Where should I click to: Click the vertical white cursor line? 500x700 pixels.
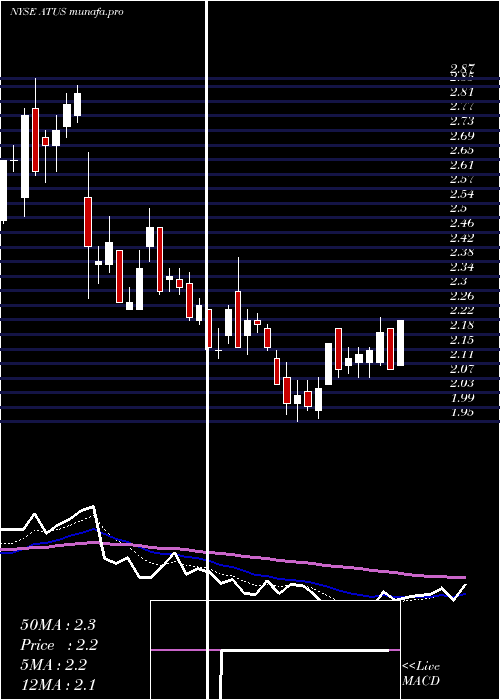(x=207, y=350)
